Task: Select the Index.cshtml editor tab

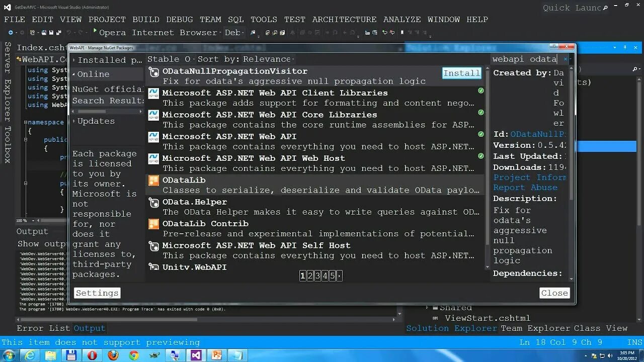Action: tap(42, 48)
